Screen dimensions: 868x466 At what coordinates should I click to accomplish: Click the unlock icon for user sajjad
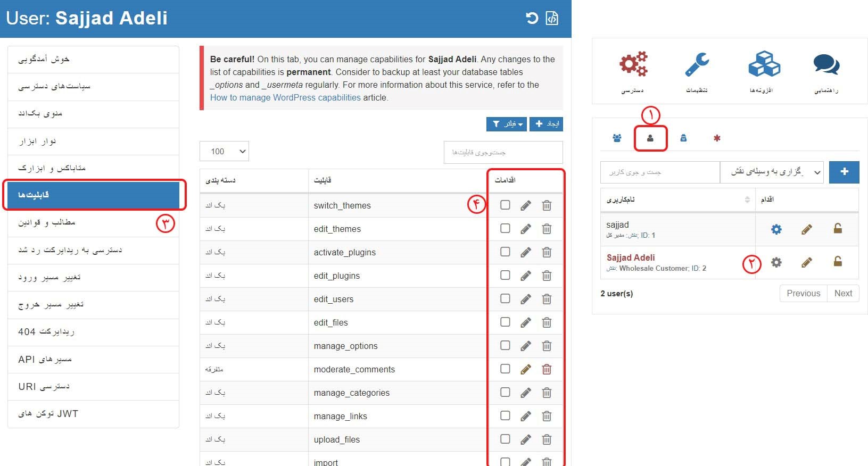tap(838, 229)
